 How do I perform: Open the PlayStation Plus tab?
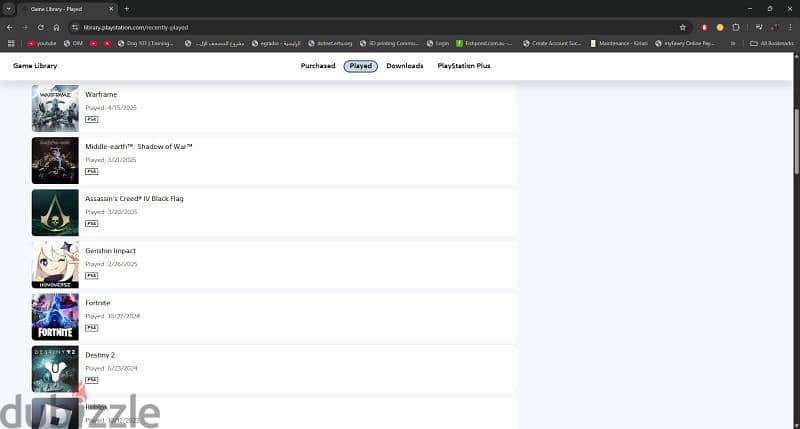(464, 66)
